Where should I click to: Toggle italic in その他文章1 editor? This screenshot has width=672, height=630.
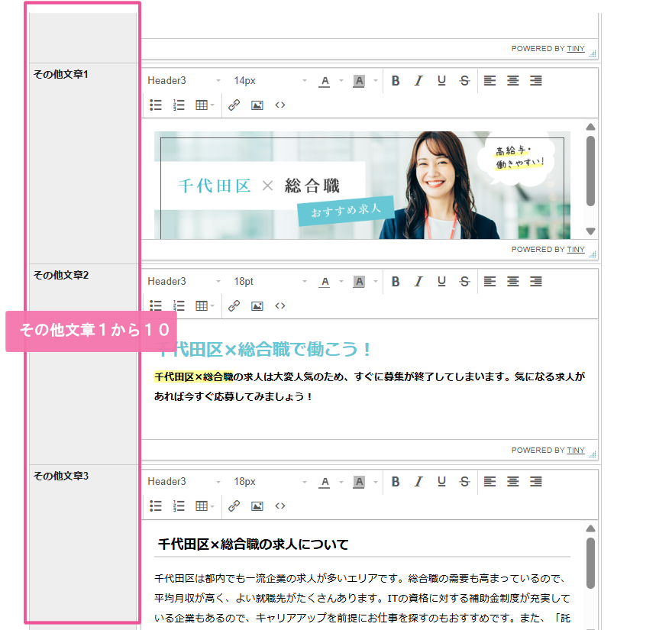[x=418, y=81]
